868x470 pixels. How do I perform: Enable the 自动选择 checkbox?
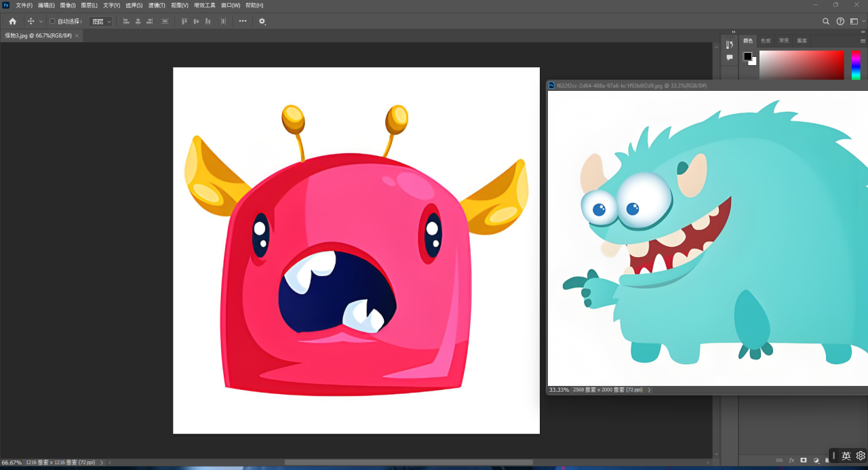[x=52, y=21]
